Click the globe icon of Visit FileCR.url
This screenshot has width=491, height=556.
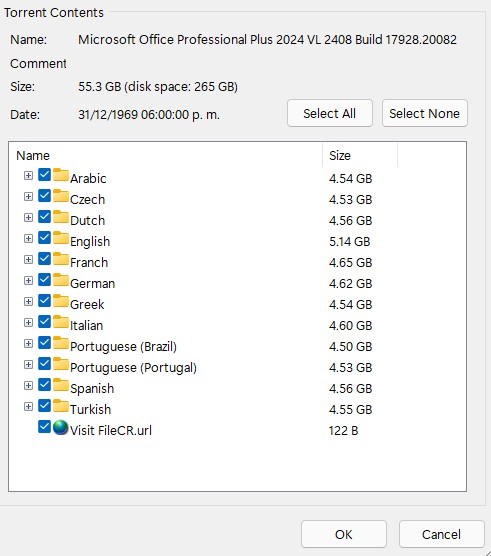61,427
